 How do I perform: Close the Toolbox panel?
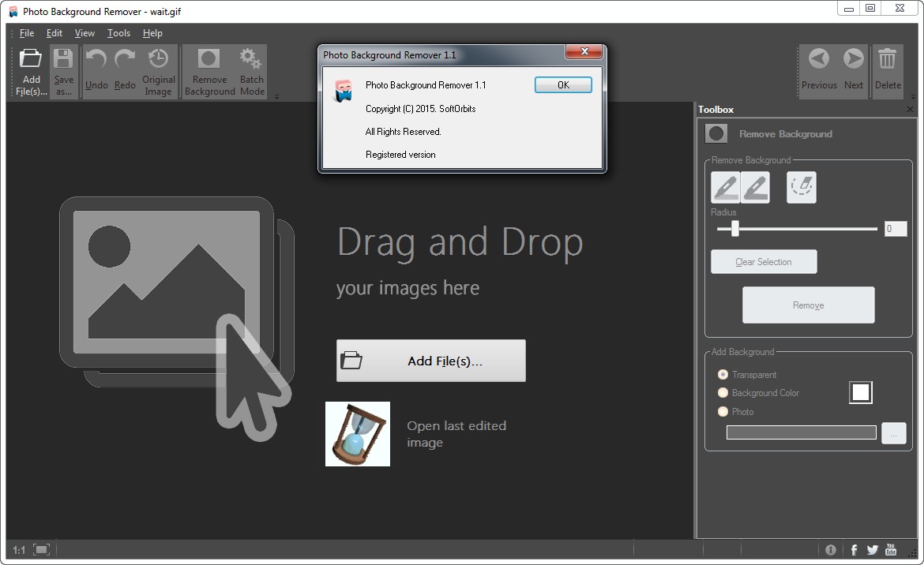click(x=910, y=110)
